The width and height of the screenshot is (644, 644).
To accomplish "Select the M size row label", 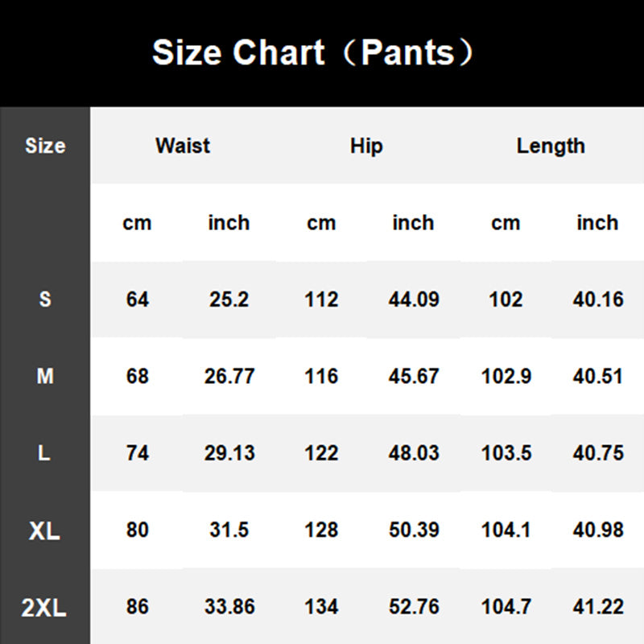I will [45, 376].
